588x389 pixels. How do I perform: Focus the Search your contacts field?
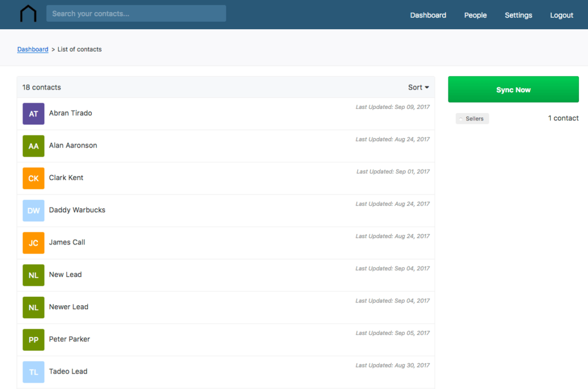click(136, 14)
